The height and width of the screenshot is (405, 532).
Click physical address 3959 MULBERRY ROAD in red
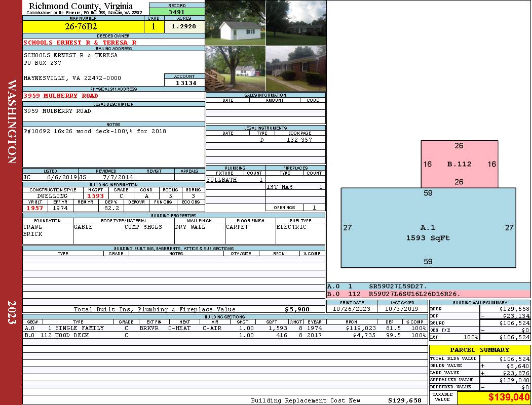(x=61, y=96)
